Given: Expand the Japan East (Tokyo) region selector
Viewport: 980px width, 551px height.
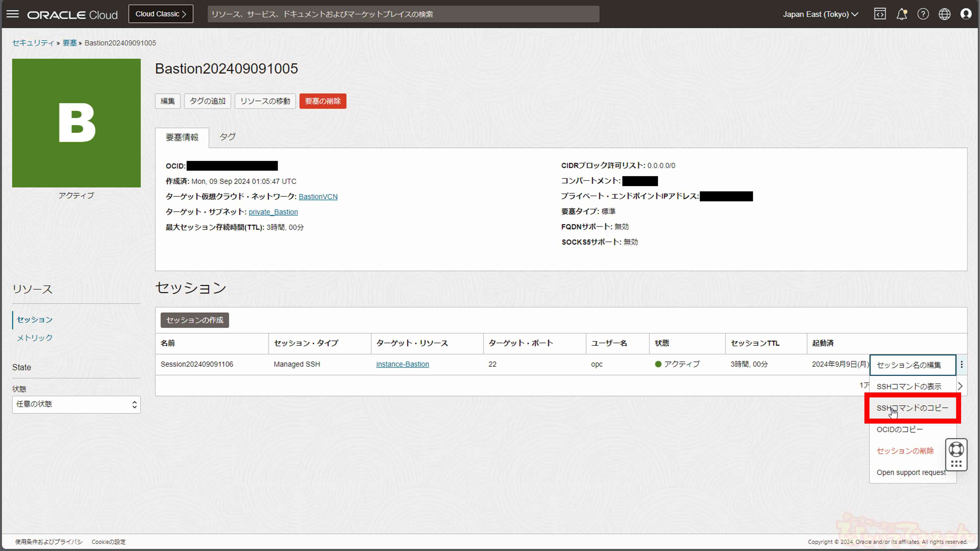Looking at the screenshot, I should tap(820, 14).
